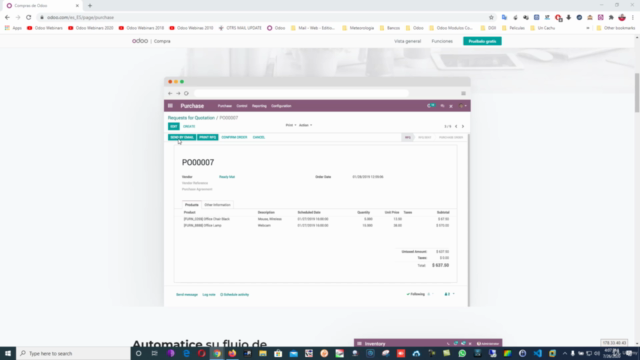640x360 pixels.
Task: Open the Requests for Quotation breadcrumb
Action: pyautogui.click(x=191, y=118)
